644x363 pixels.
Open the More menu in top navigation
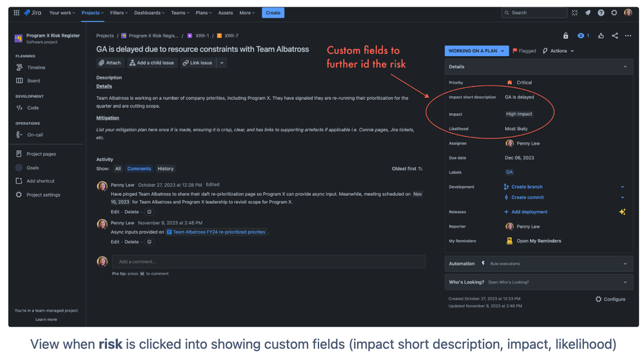click(x=247, y=13)
